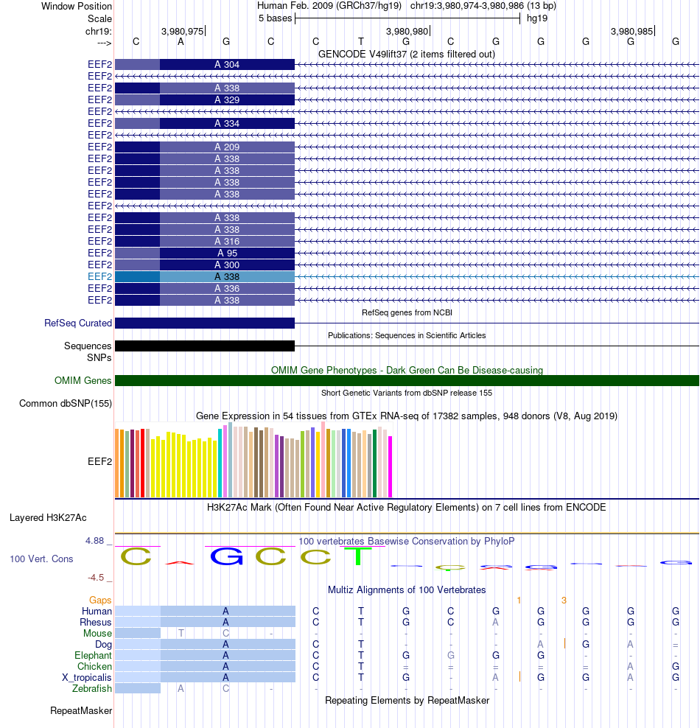Viewport: 700px width, 728px height.
Task: Select the dark green OMIM Genes bar
Action: point(407,381)
